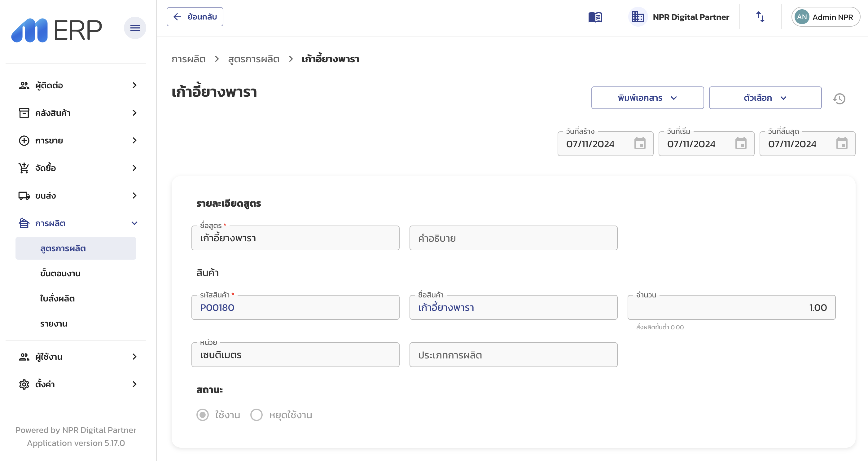The image size is (868, 461).
Task: Click the คำอธิบาย input field
Action: coord(513,238)
